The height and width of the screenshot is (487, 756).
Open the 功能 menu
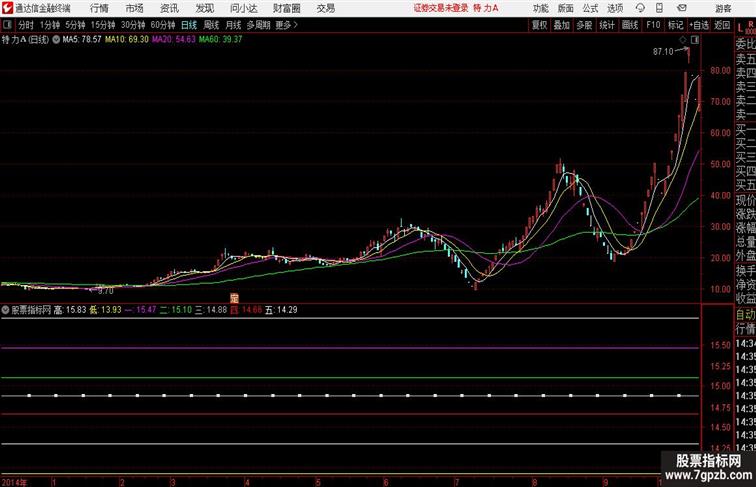click(540, 8)
